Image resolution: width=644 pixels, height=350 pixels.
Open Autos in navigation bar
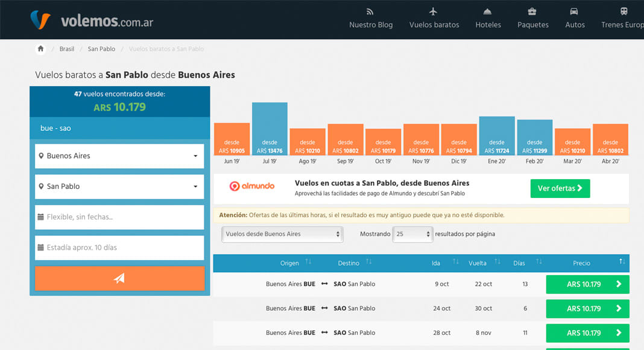(x=575, y=18)
